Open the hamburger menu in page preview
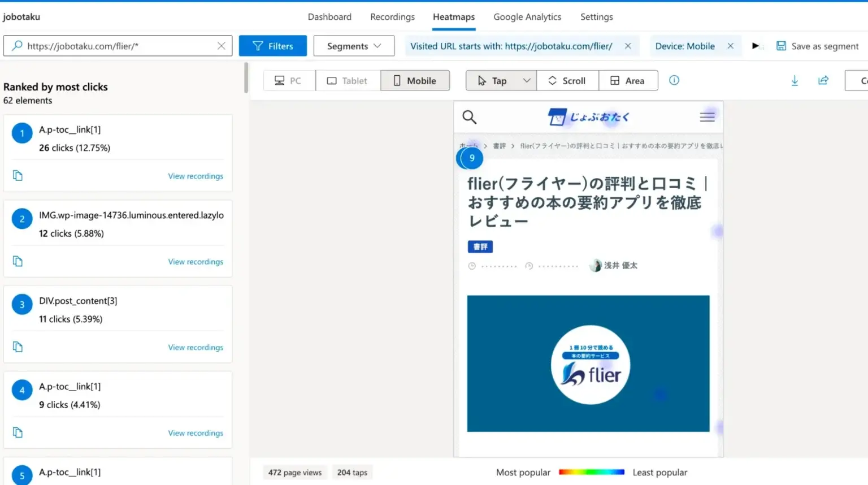Screen dimensions: 868x485 [x=707, y=117]
